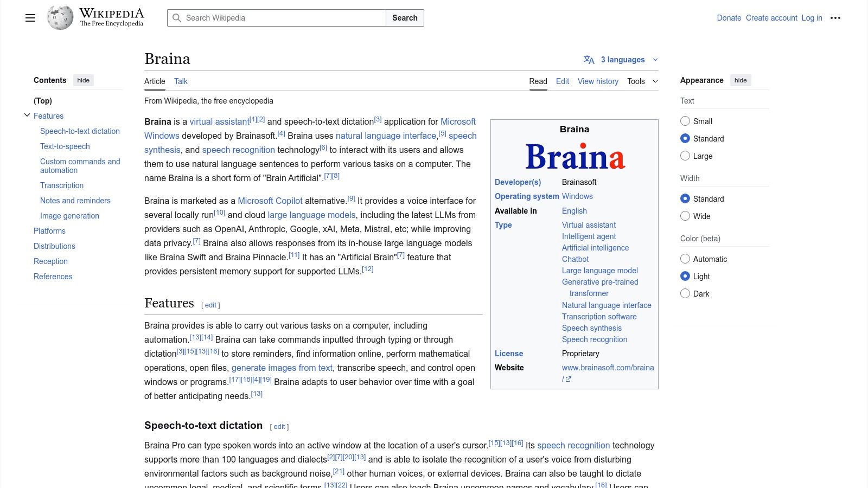This screenshot has height=488, width=868.
Task: Open Chatbot link in infobox
Action: coord(575,259)
